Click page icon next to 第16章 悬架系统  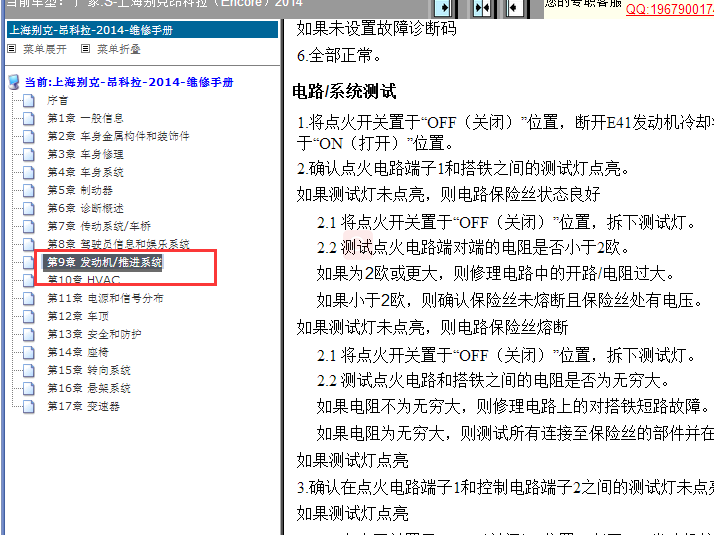point(29,388)
